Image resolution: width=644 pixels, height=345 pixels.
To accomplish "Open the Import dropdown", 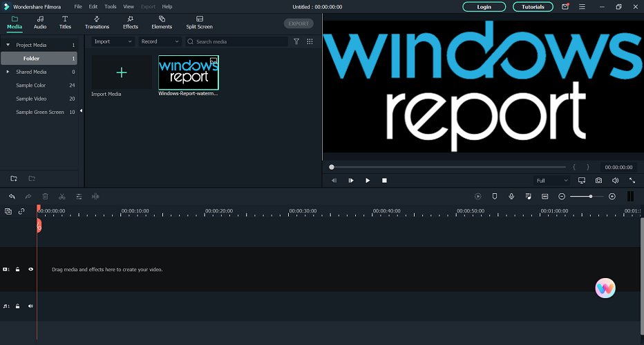I will pyautogui.click(x=113, y=41).
